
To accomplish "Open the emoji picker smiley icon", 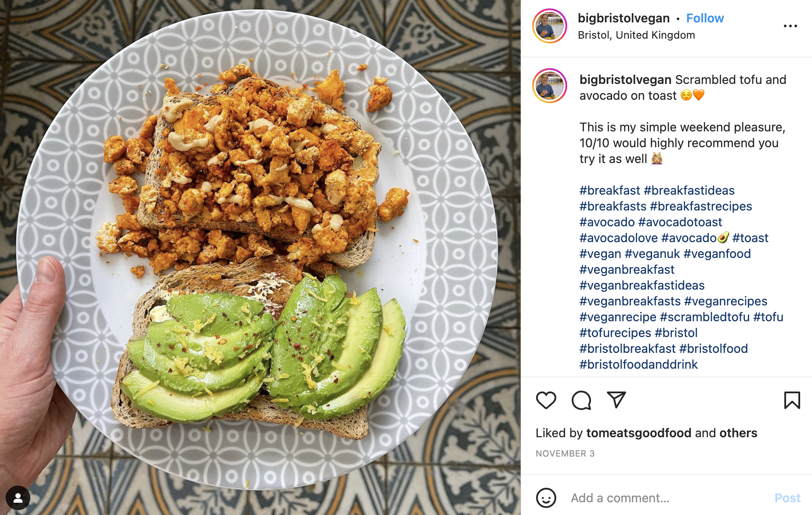I will pos(546,498).
